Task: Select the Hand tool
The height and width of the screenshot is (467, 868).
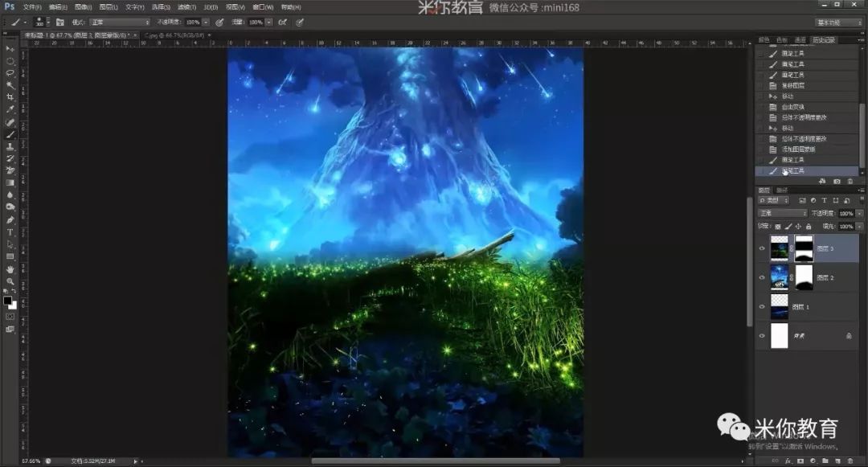Action: pos(10,269)
